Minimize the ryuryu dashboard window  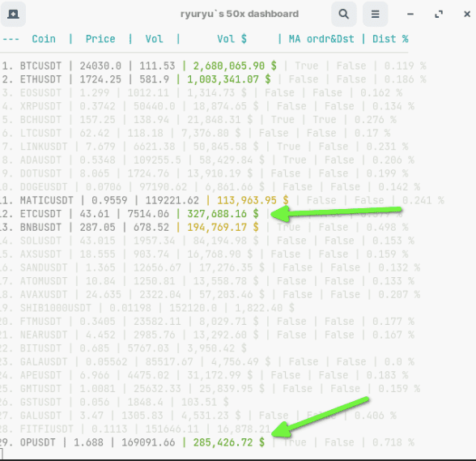pyautogui.click(x=410, y=14)
